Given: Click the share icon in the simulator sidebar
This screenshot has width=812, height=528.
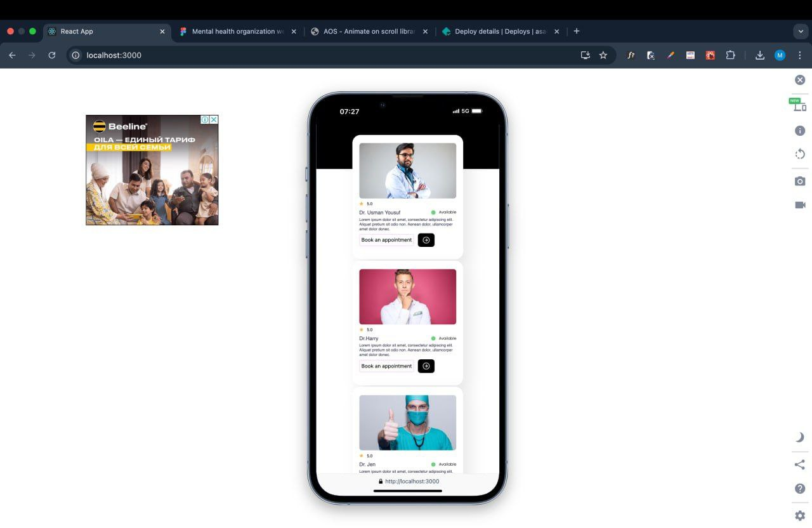Looking at the screenshot, I should pyautogui.click(x=800, y=465).
